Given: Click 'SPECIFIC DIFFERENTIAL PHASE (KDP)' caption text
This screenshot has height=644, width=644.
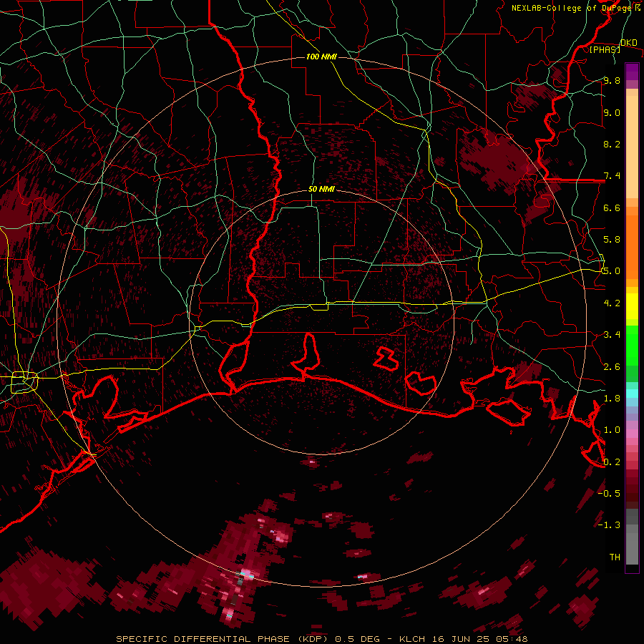Looking at the screenshot, I should 223,639.
